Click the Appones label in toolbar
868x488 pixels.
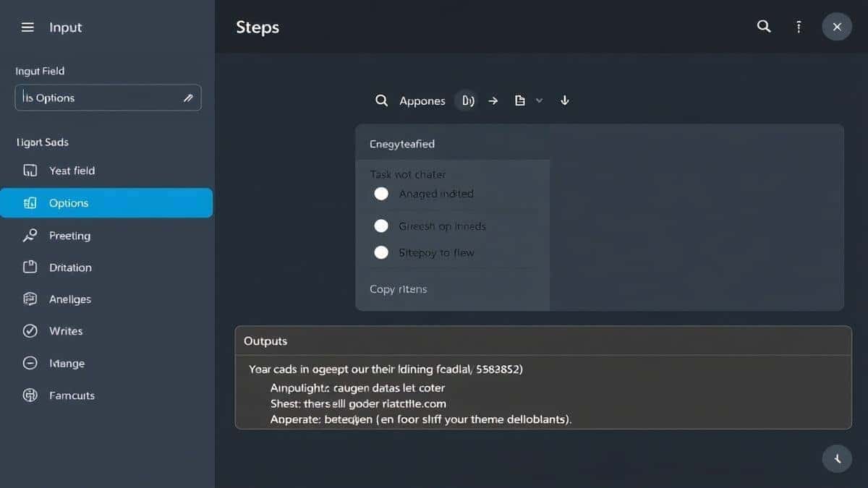[x=422, y=101]
